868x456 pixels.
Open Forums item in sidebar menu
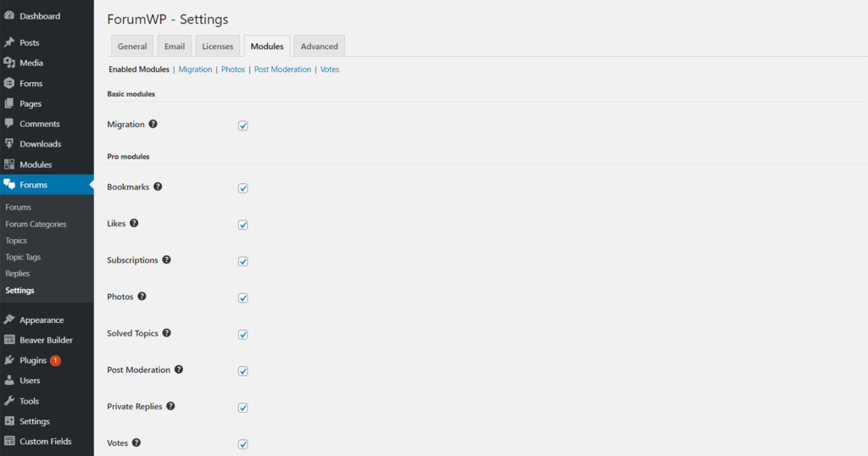coord(47,185)
